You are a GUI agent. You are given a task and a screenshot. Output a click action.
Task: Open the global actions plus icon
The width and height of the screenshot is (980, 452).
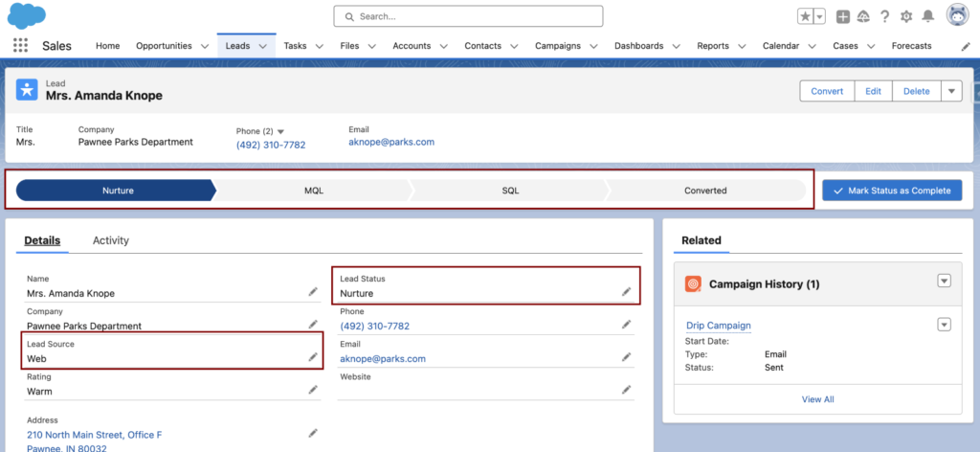[843, 17]
